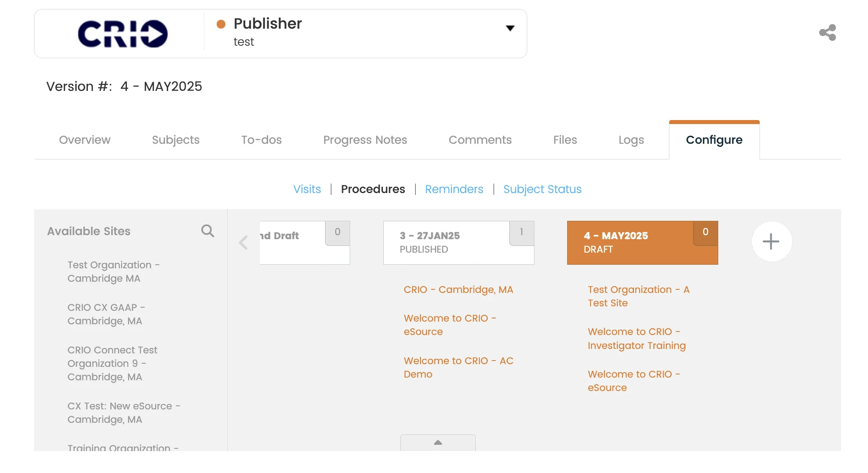Switch to the Files tab
Screen dimensions: 868x473
pyautogui.click(x=565, y=140)
